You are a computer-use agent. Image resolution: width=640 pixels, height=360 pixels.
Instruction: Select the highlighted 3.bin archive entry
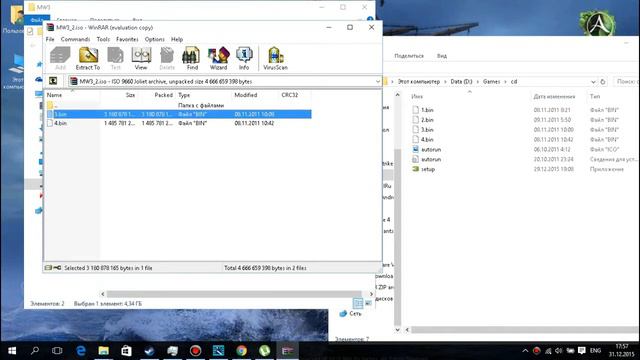[x=178, y=114]
